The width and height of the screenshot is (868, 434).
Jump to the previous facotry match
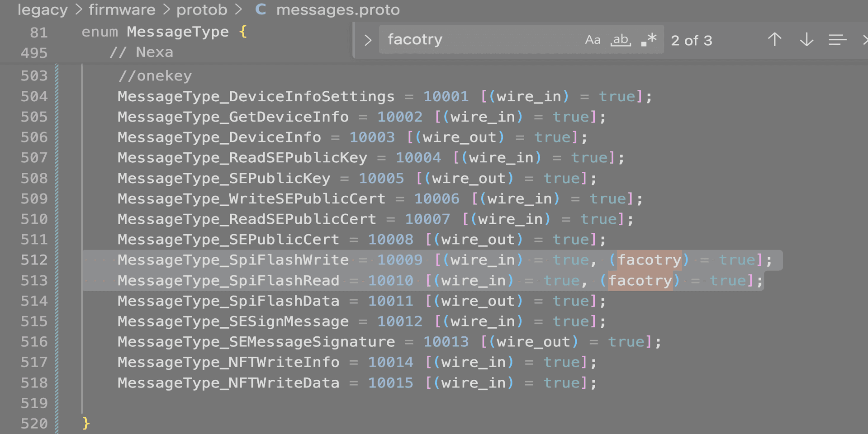point(774,39)
